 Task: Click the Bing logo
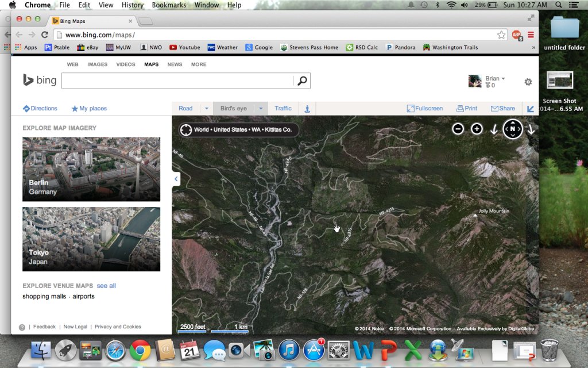pos(40,80)
